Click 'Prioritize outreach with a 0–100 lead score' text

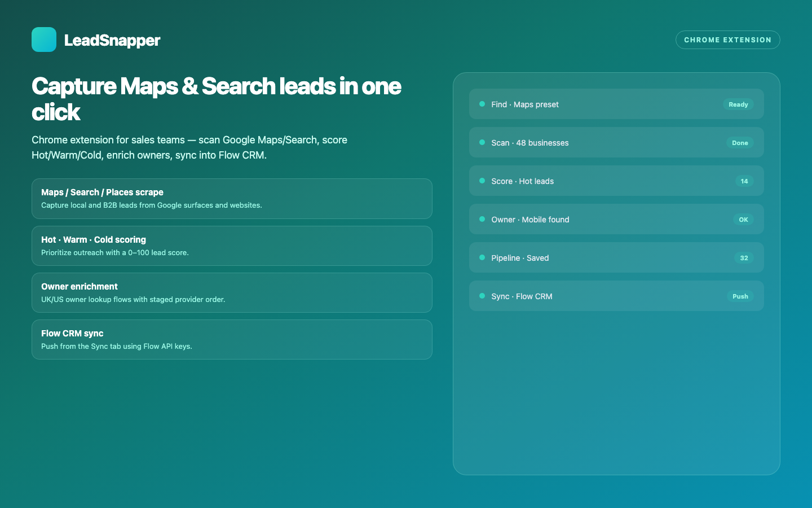pos(115,253)
